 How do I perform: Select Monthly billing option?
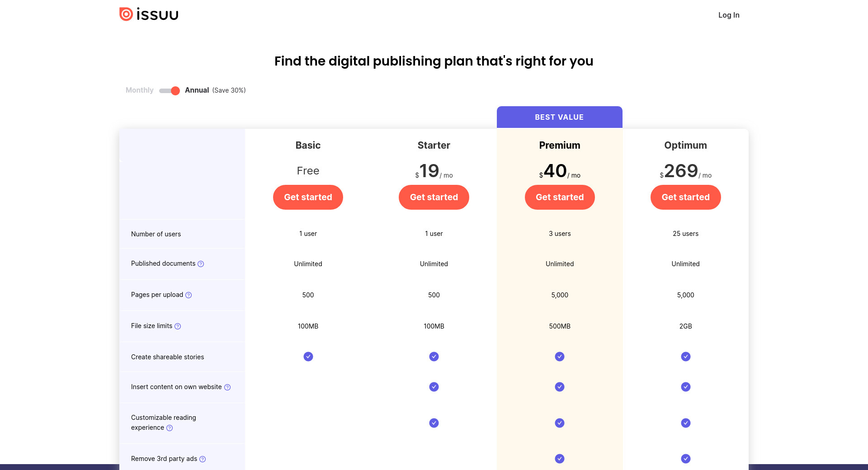(x=139, y=90)
